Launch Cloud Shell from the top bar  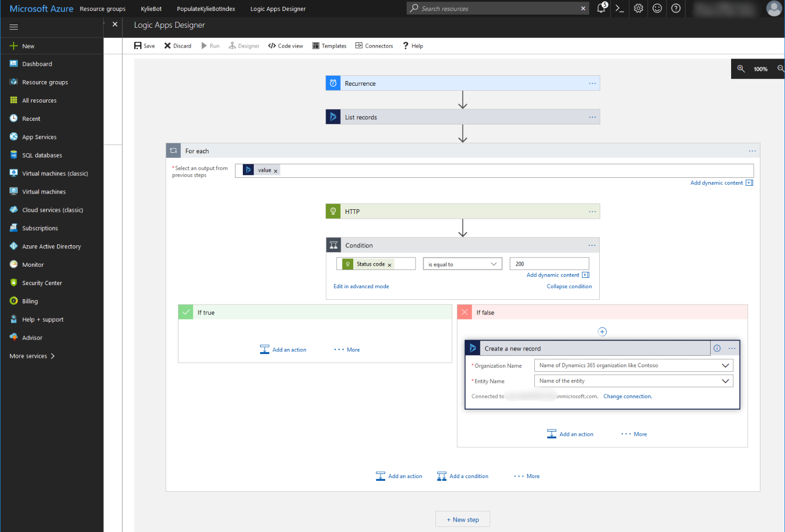pos(620,8)
